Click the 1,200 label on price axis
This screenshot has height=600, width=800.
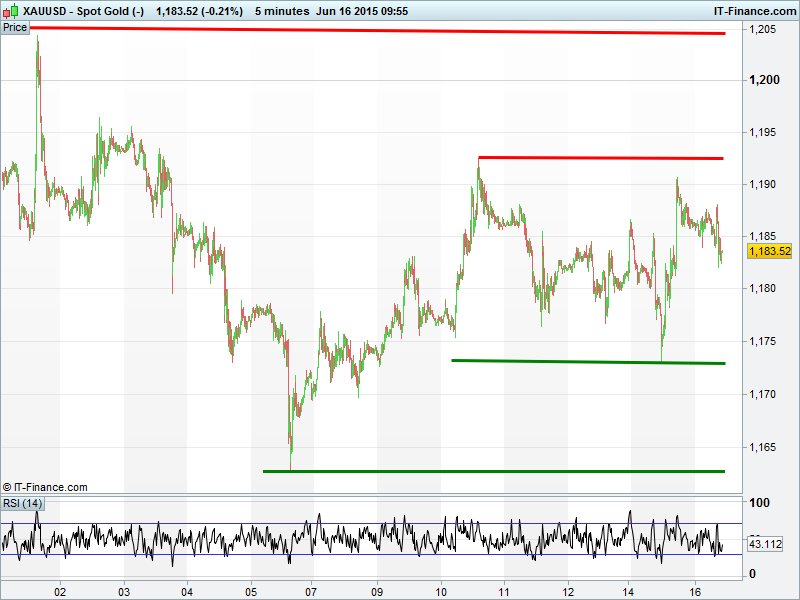(x=763, y=80)
